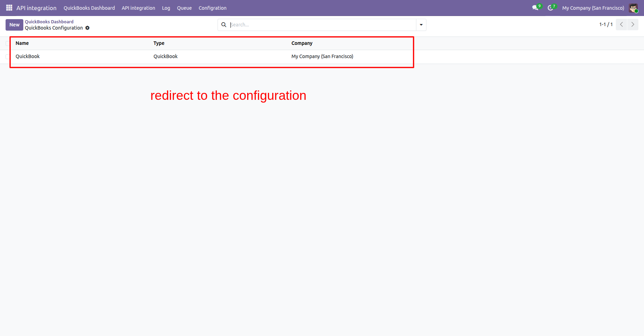Screen dimensions: 644x336
Task: Open the My Company (San Francisco) company switcher
Action: tap(593, 8)
